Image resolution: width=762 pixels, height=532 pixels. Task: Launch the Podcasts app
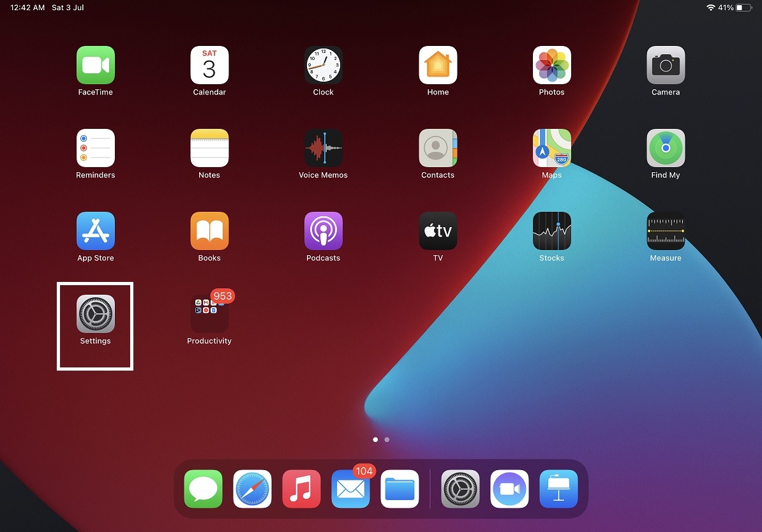(324, 231)
